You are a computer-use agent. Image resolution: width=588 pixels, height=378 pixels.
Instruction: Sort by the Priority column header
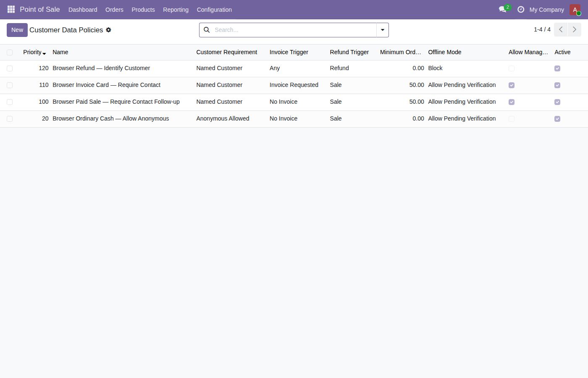pyautogui.click(x=34, y=52)
